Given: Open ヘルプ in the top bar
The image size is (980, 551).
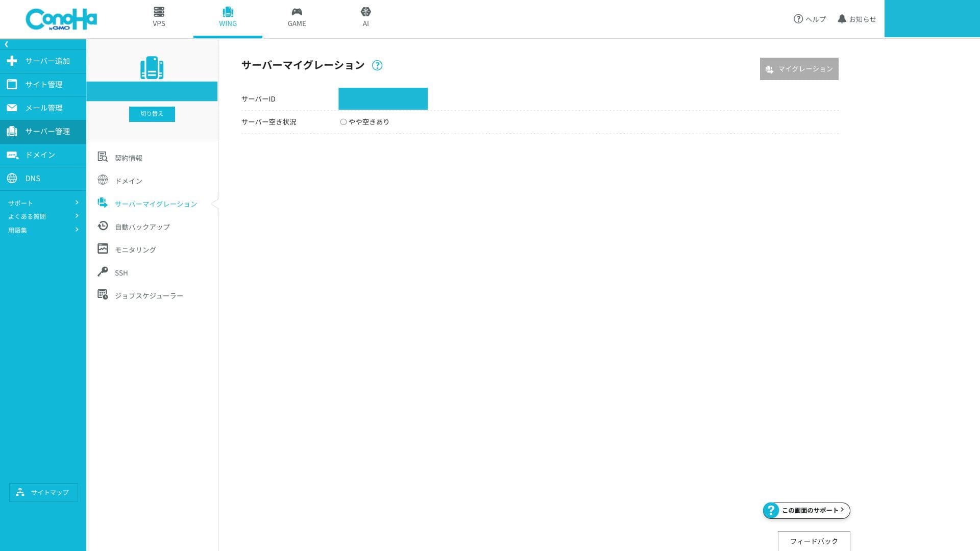Looking at the screenshot, I should pos(810,19).
